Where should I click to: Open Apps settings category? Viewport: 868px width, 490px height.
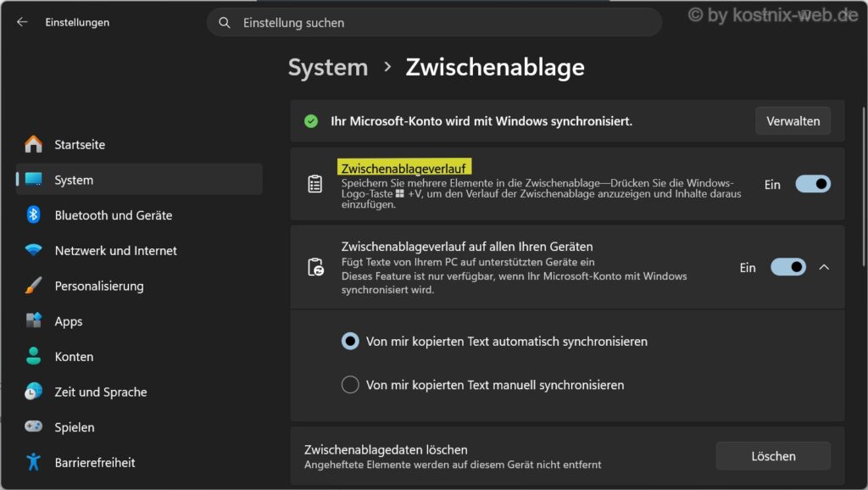139,320
